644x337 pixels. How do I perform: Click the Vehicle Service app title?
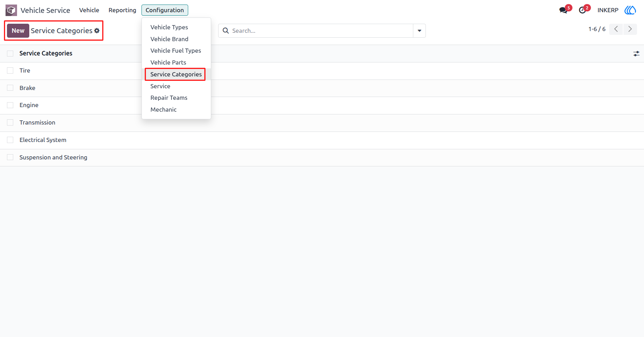click(45, 10)
